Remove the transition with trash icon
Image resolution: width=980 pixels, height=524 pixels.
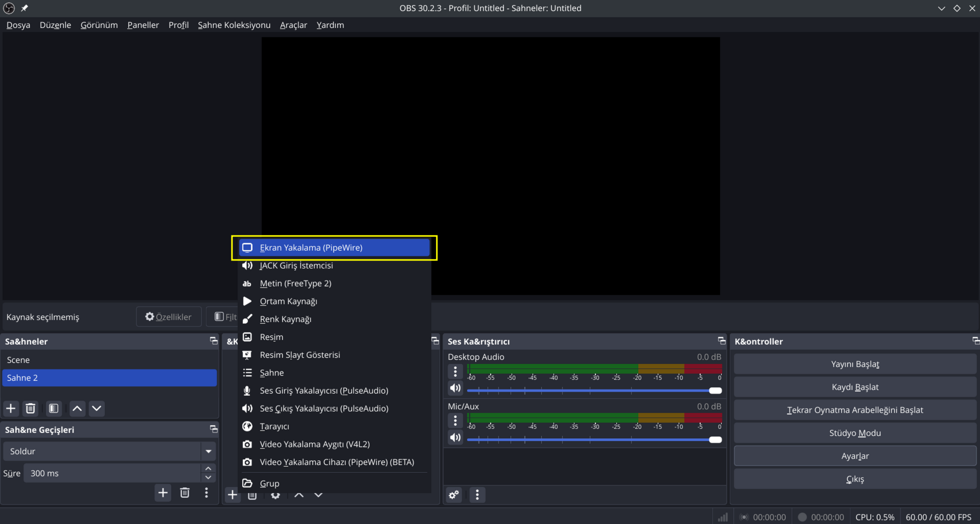click(x=185, y=493)
